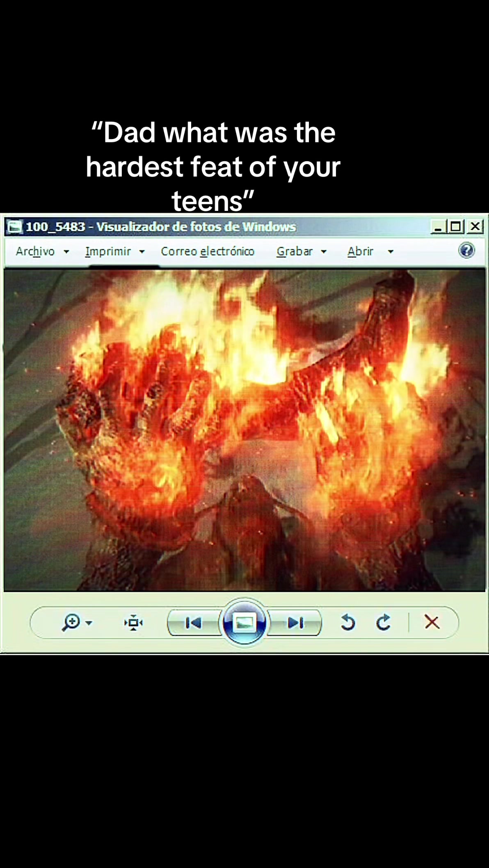Expand the Grabar dropdown arrow
This screenshot has height=868, width=489.
pos(324,251)
